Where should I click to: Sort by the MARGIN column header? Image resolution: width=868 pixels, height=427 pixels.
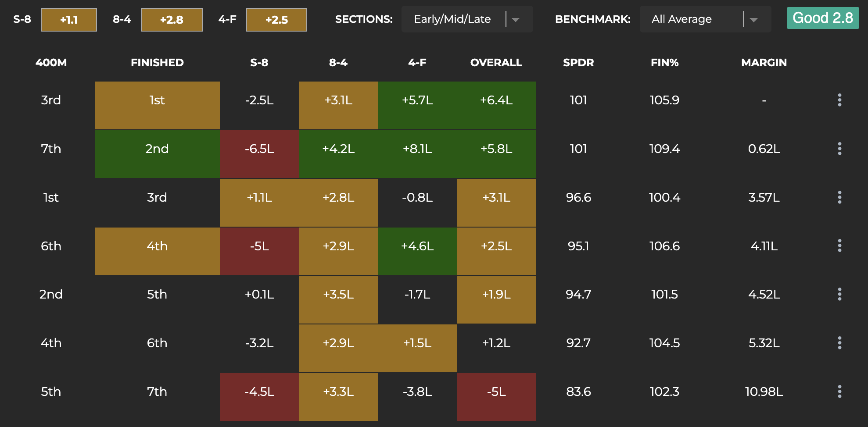(x=764, y=63)
